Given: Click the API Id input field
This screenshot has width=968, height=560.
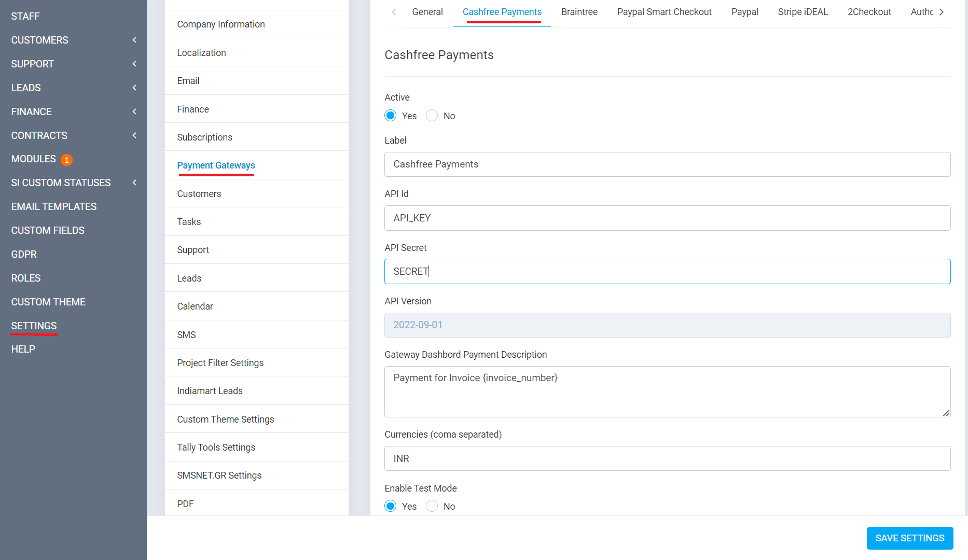Looking at the screenshot, I should (x=667, y=218).
